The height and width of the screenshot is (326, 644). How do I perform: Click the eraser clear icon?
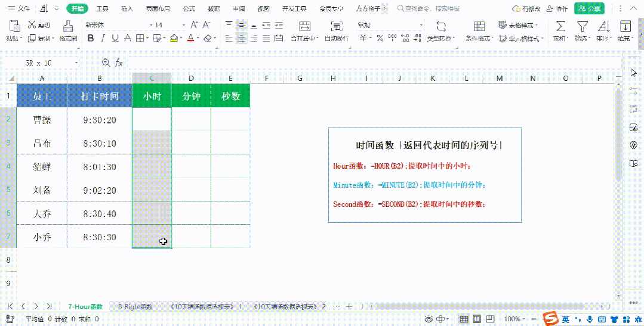pos(208,38)
